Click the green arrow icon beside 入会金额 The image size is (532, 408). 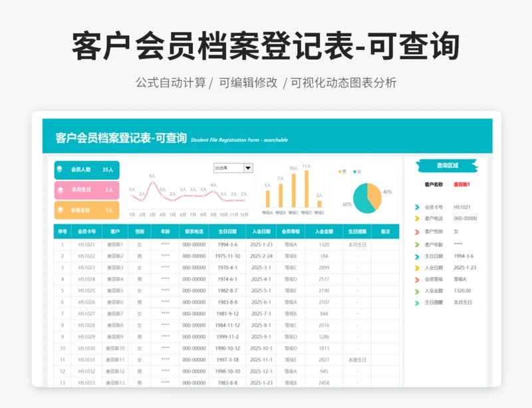coord(417,291)
